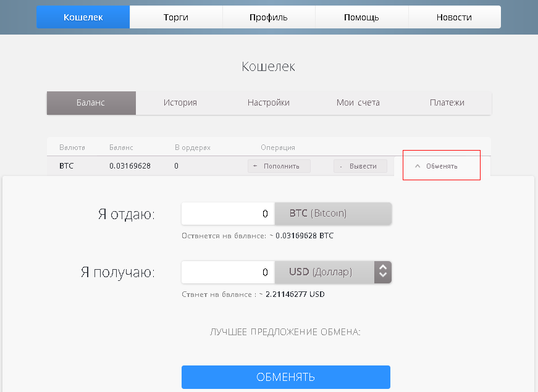The height and width of the screenshot is (392, 538).
Task: Click the 2.21146277 USD resulting balance text
Action: pos(295,294)
